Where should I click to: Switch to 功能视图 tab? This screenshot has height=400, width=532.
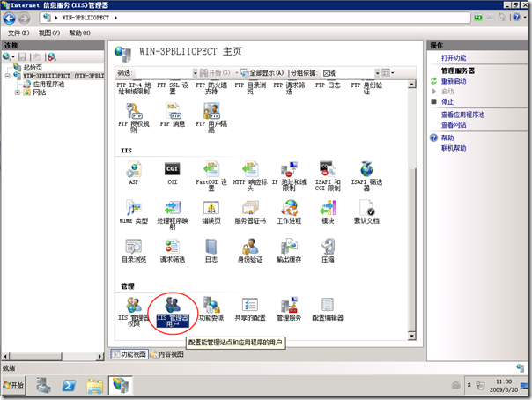129,354
